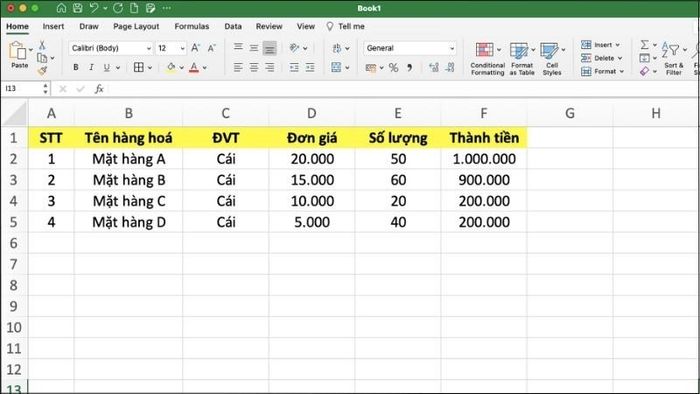Click the Insert cells button
The width and height of the screenshot is (700, 394).
[600, 45]
